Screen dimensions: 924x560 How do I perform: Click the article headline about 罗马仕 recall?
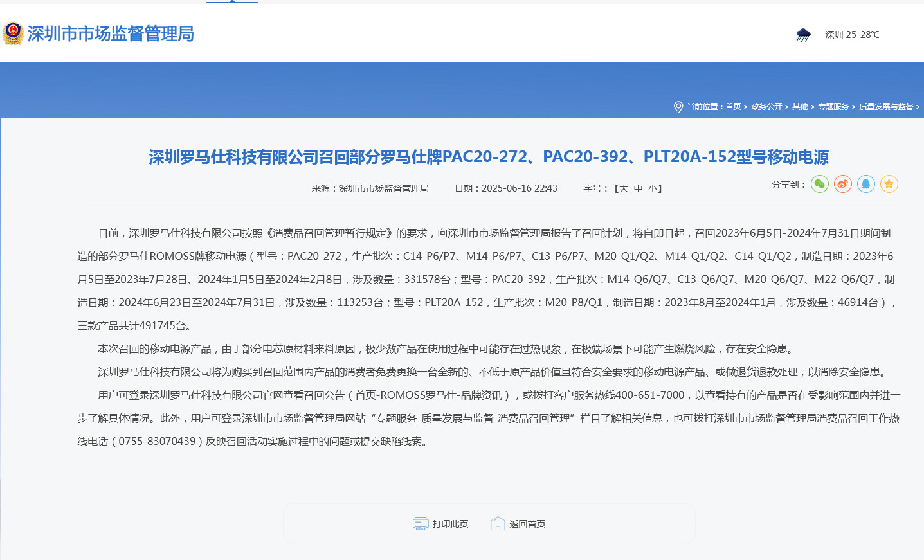click(489, 157)
